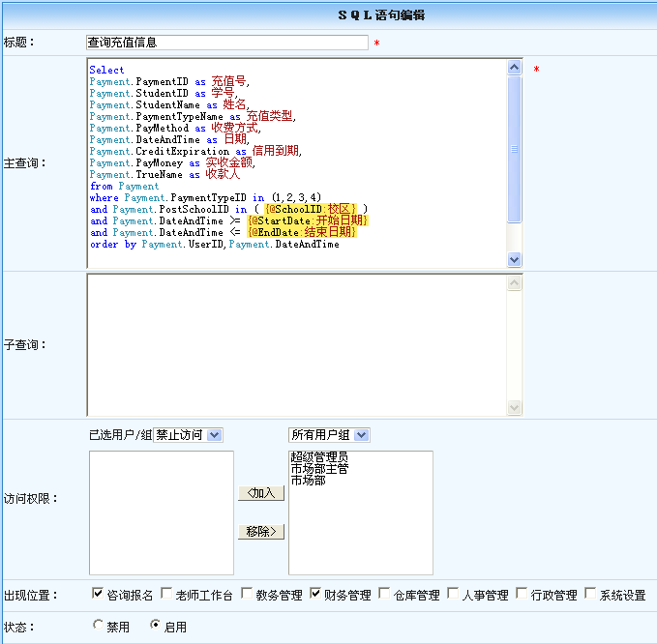Click the 移除 button to remove group
The image size is (657, 644).
(261, 532)
